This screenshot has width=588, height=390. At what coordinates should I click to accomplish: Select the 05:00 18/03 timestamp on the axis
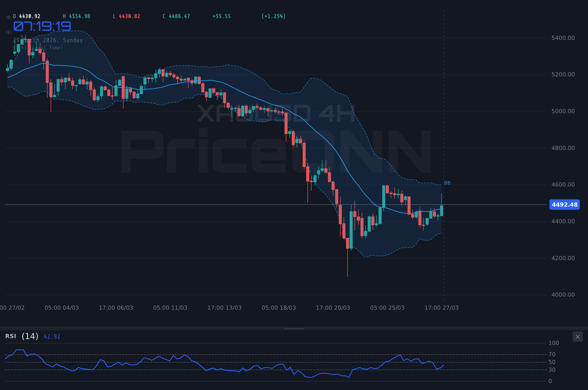[279, 307]
